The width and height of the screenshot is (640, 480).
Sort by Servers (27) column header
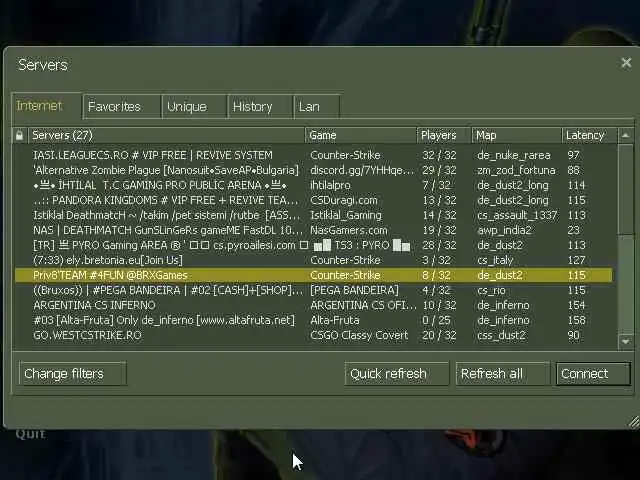coord(167,135)
